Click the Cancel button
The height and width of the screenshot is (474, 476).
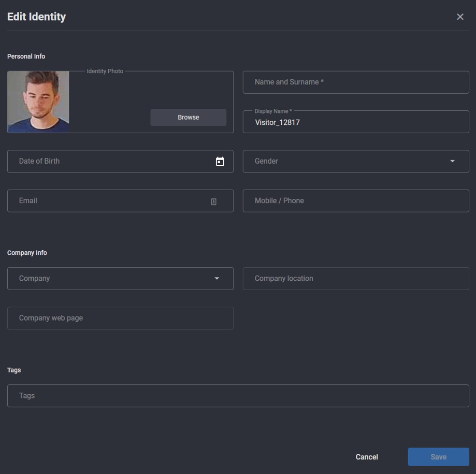(367, 457)
